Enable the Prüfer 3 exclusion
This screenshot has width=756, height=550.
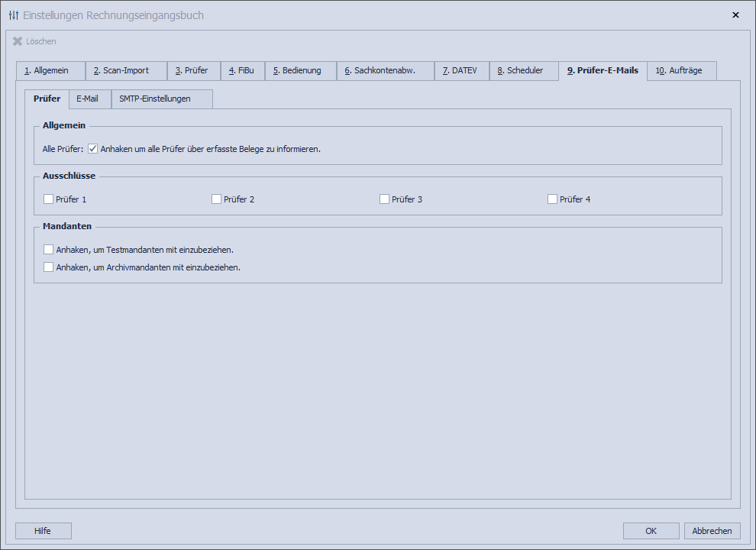click(x=385, y=199)
